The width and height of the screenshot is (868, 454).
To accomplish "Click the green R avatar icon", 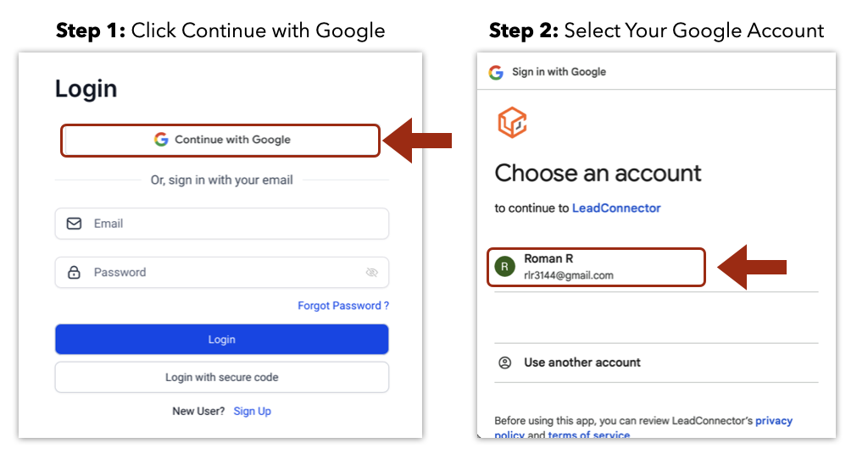I will (505, 267).
